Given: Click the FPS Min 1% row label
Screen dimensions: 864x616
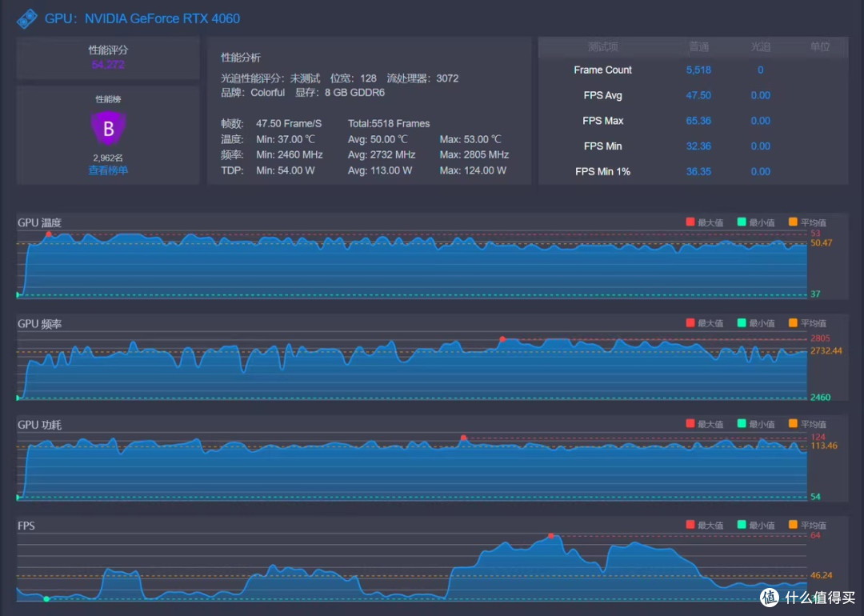Looking at the screenshot, I should click(x=603, y=171).
